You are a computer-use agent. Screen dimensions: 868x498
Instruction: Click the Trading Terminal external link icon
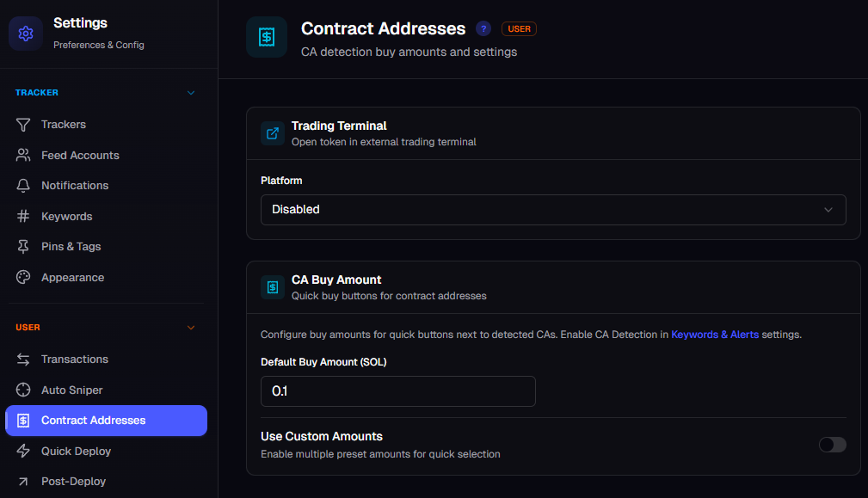pyautogui.click(x=273, y=133)
